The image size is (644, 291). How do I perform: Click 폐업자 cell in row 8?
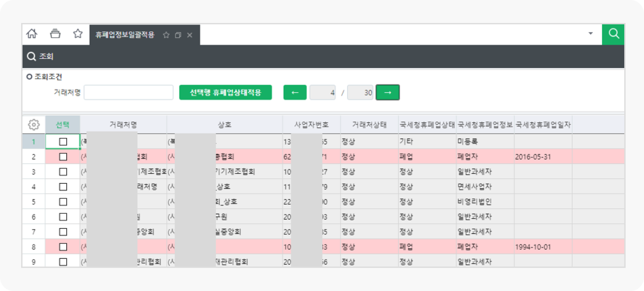(x=485, y=247)
